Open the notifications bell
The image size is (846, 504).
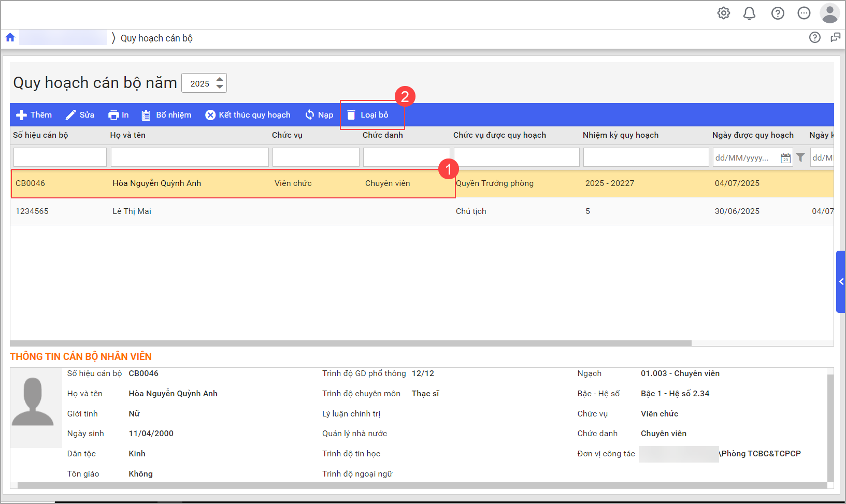coord(749,13)
